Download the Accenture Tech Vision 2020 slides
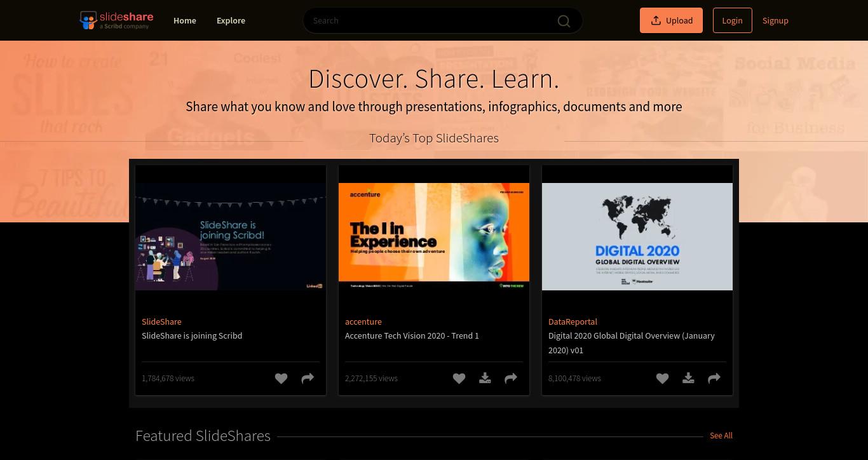The image size is (868, 460). click(x=485, y=379)
